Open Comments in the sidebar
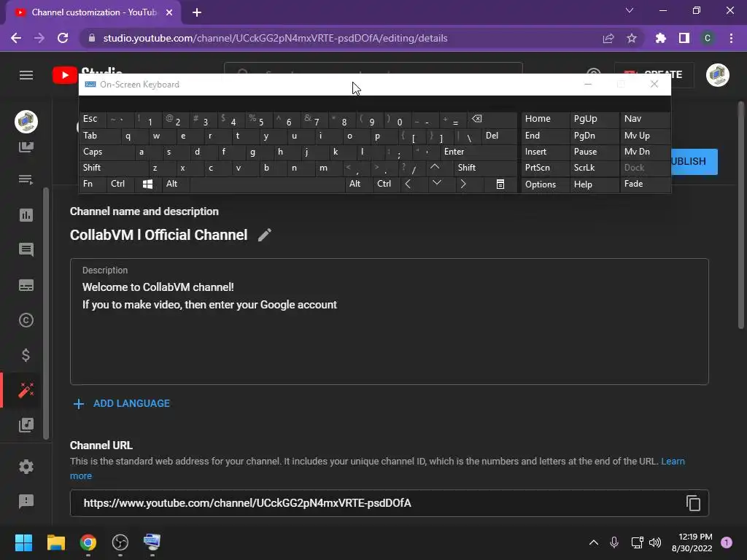This screenshot has height=560, width=747. pos(26,249)
